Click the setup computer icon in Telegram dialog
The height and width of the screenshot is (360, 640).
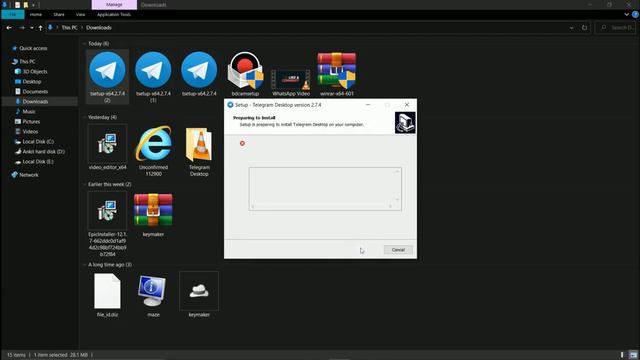click(x=405, y=122)
